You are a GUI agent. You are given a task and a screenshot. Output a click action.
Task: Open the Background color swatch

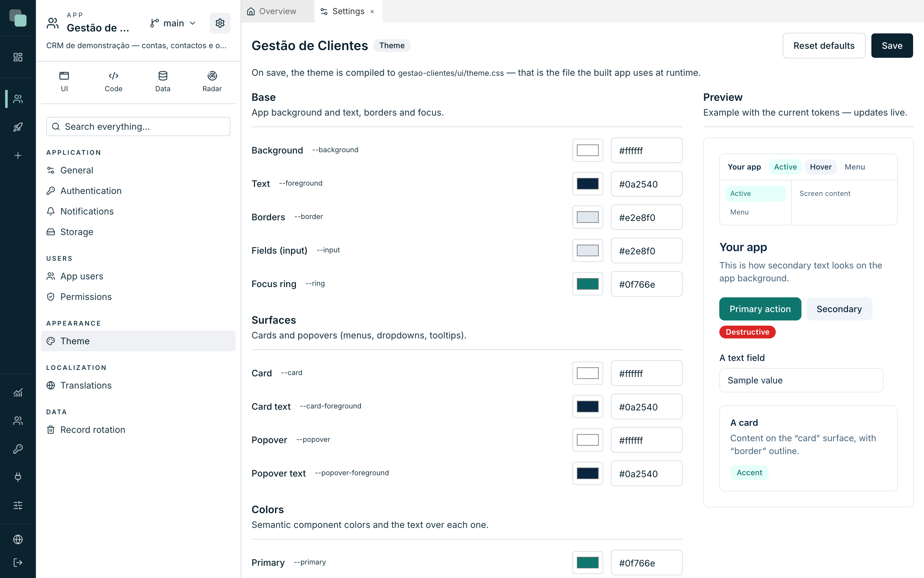(x=588, y=150)
